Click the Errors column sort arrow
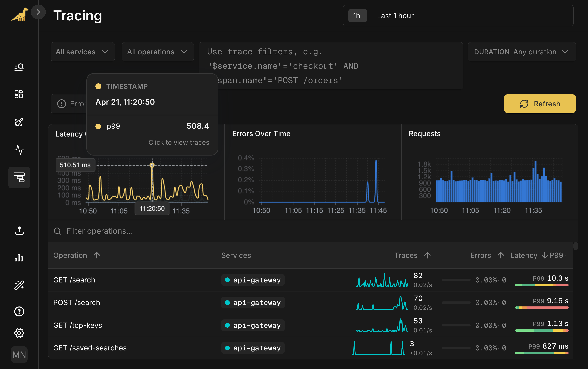Image resolution: width=588 pixels, height=369 pixels. point(501,255)
